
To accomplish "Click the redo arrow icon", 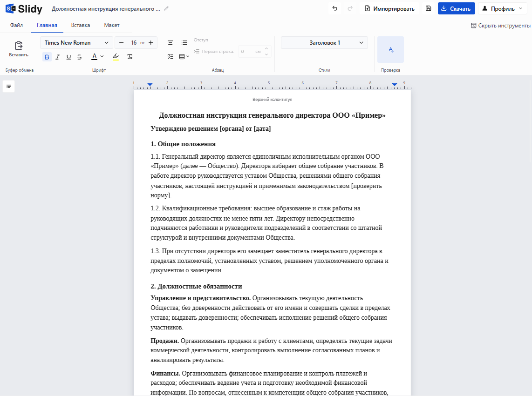I will coord(350,8).
